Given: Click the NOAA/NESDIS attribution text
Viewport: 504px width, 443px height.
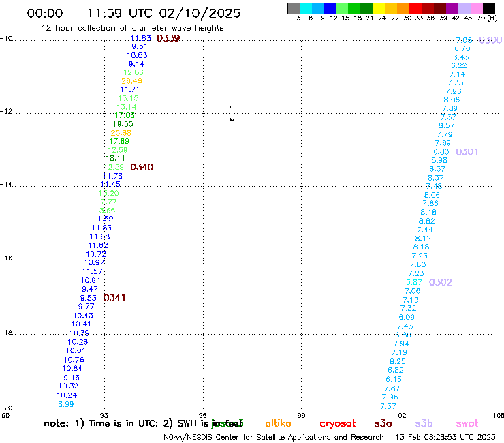Looking at the screenshot, I should pos(274,438).
